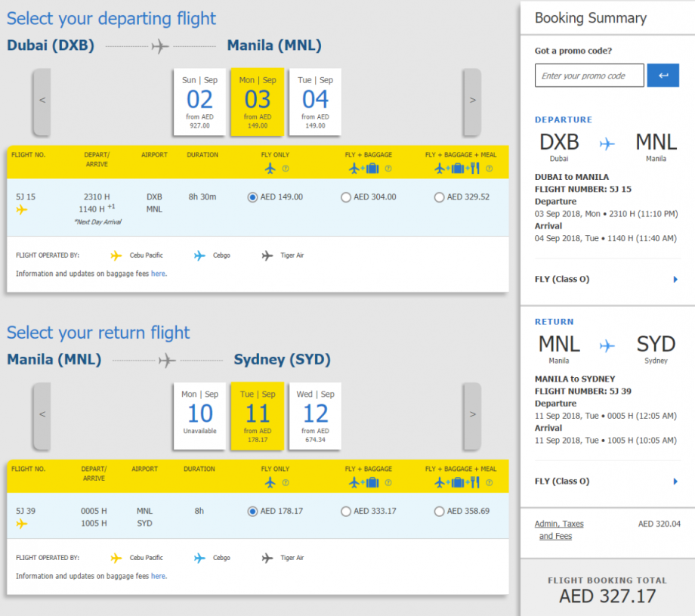Show earlier departing dates with left arrow
Image resolution: width=695 pixels, height=616 pixels.
[42, 101]
